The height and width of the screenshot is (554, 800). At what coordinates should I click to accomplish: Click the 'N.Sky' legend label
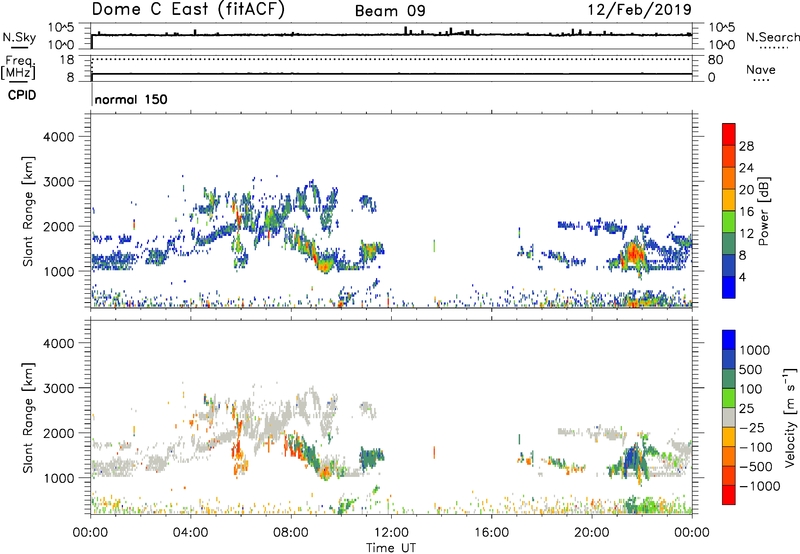click(19, 37)
